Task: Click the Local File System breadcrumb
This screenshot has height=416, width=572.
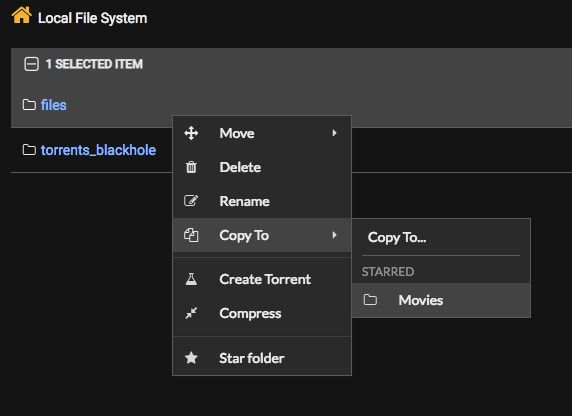Action: (93, 18)
